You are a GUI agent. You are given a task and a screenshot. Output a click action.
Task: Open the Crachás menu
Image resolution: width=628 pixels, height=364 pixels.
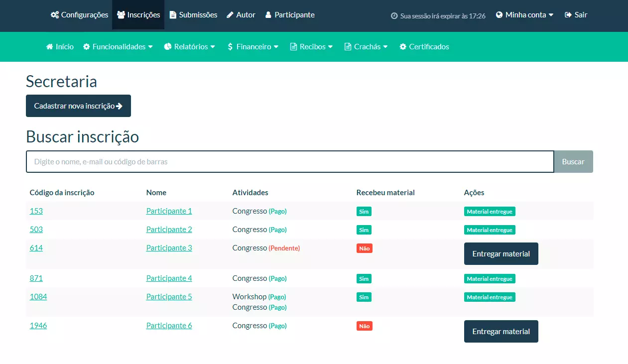point(366,47)
